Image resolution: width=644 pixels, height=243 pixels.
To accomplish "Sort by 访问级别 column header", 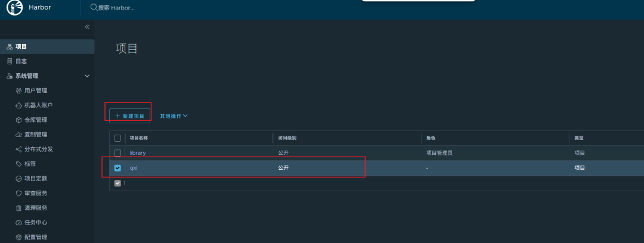I will [287, 138].
